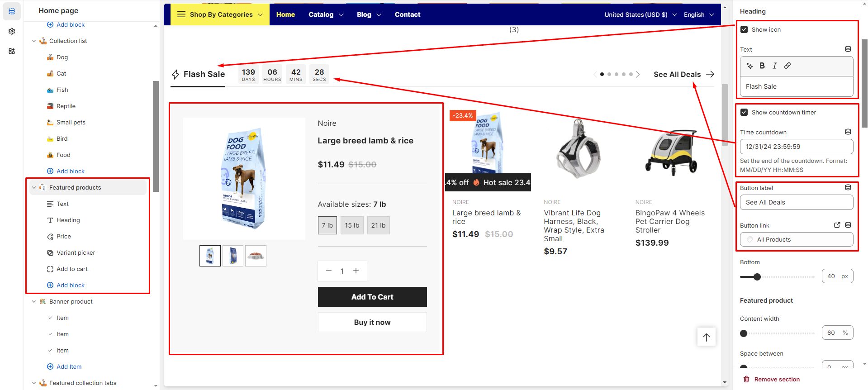Select the 15 lb size option
The width and height of the screenshot is (868, 390).
click(352, 225)
